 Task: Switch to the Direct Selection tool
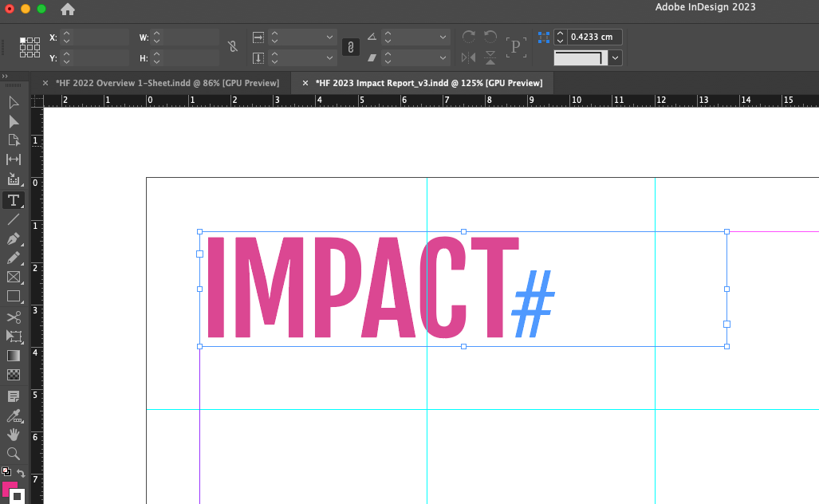pos(13,121)
